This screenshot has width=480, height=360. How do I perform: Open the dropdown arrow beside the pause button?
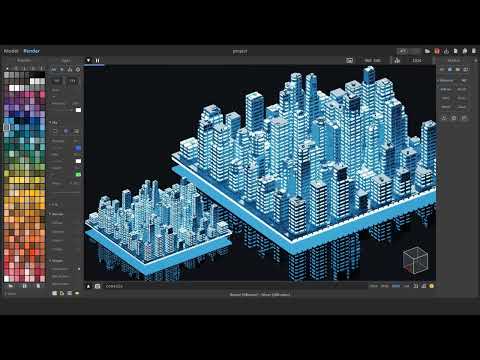tap(88, 60)
